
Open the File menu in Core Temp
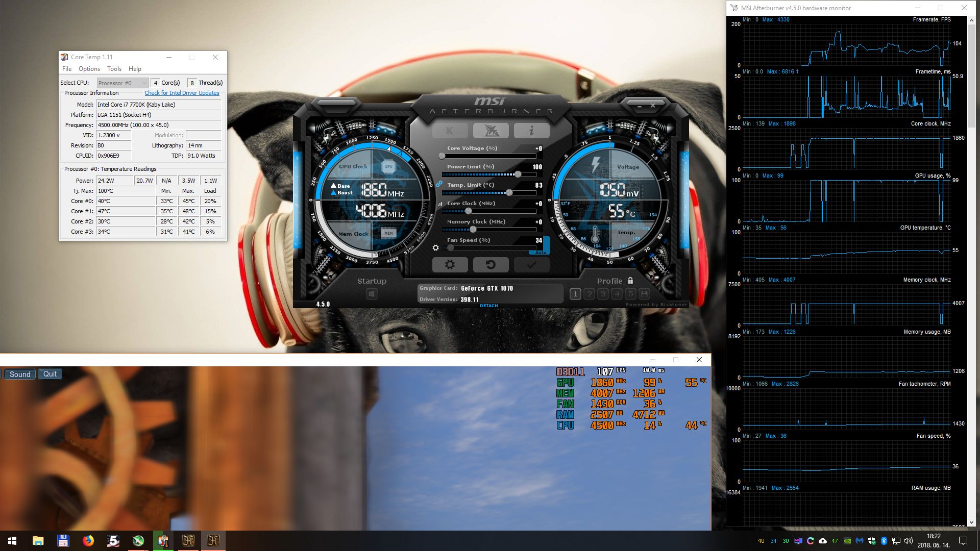[x=67, y=69]
